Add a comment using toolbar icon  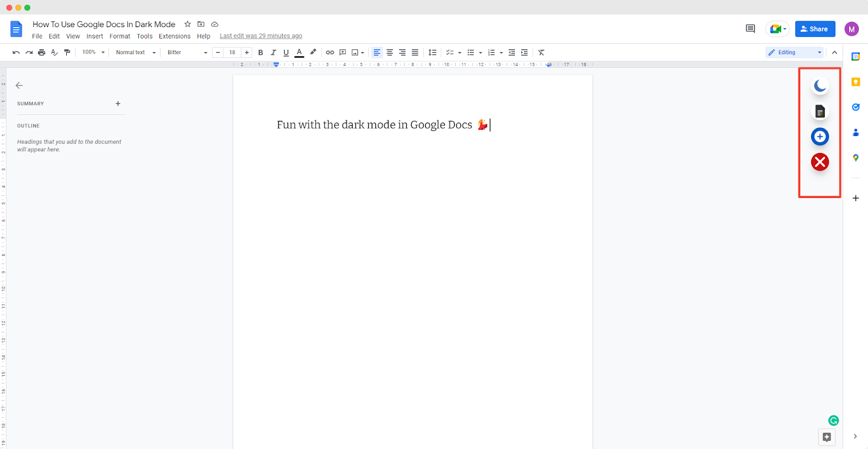pos(342,53)
